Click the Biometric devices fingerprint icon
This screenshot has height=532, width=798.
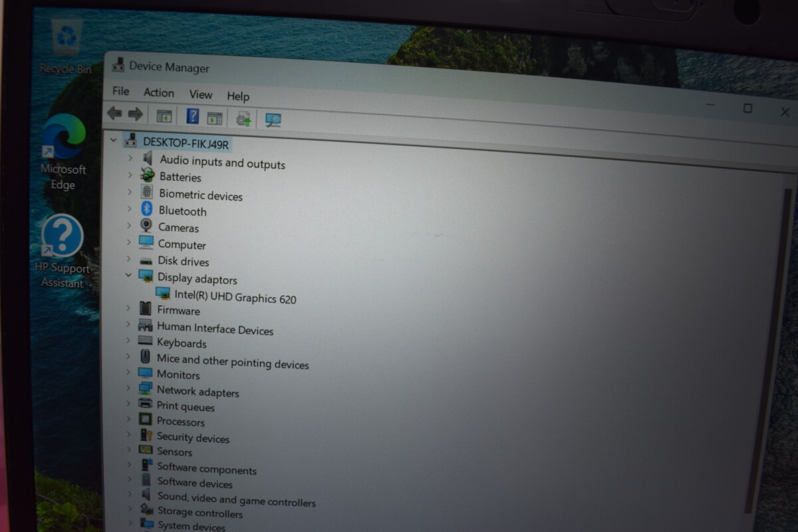point(147,193)
